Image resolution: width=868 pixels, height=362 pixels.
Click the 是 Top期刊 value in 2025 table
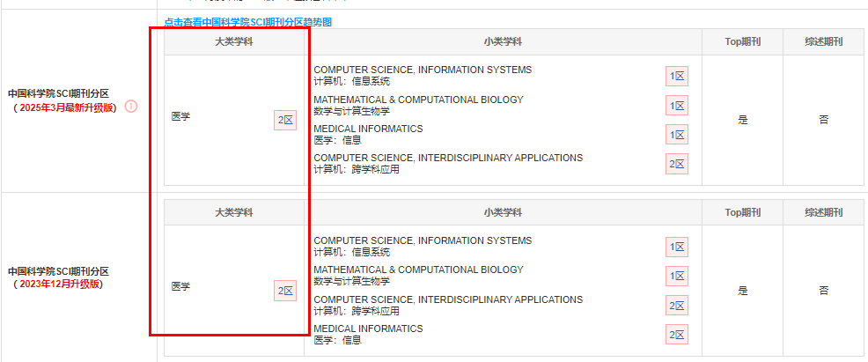click(742, 120)
